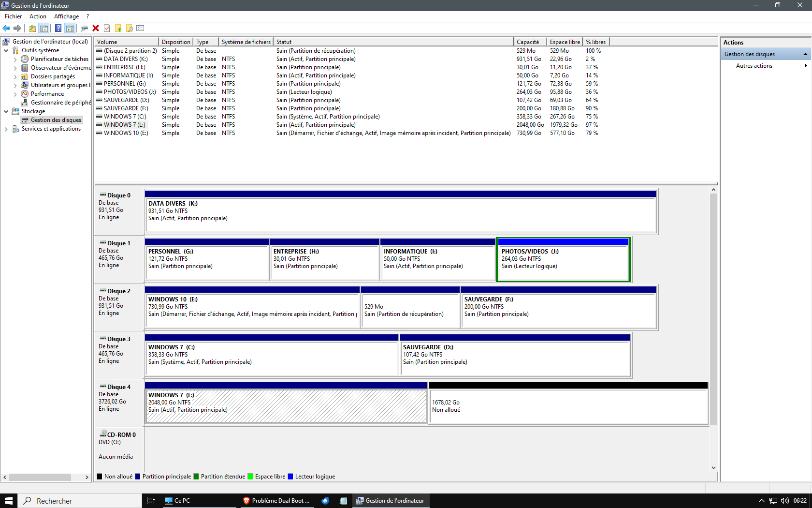
Task: Switch to Problème Dual Boot browser window
Action: (276, 501)
